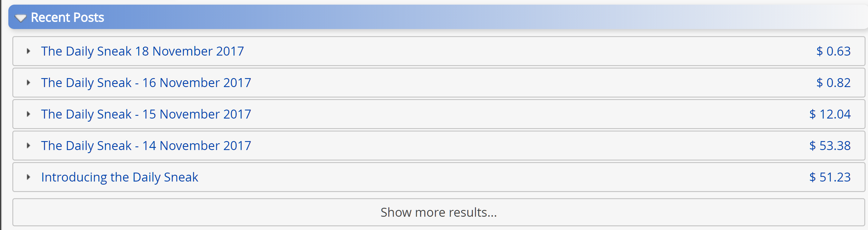Expand the 16 November 2017 post arrow
868x230 pixels.
click(29, 83)
